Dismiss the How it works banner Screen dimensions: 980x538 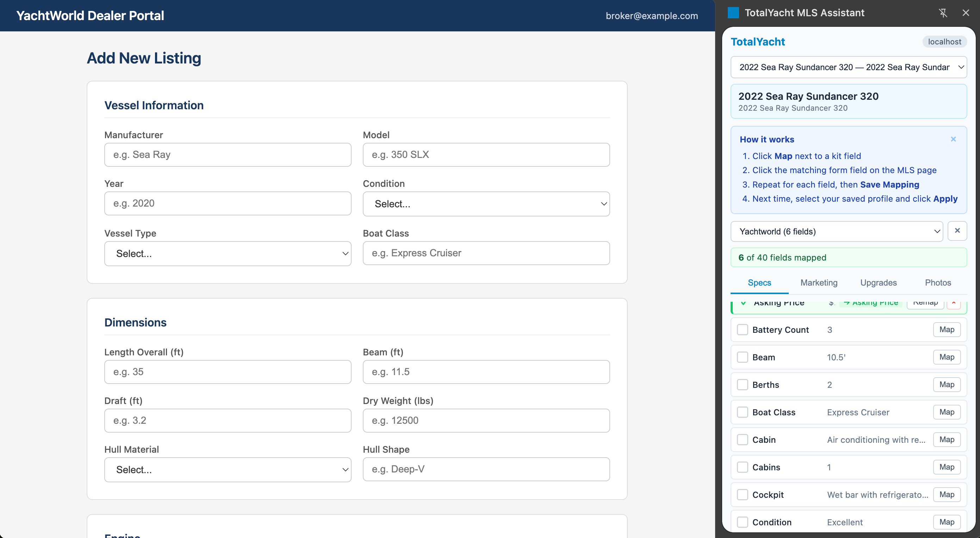(953, 139)
